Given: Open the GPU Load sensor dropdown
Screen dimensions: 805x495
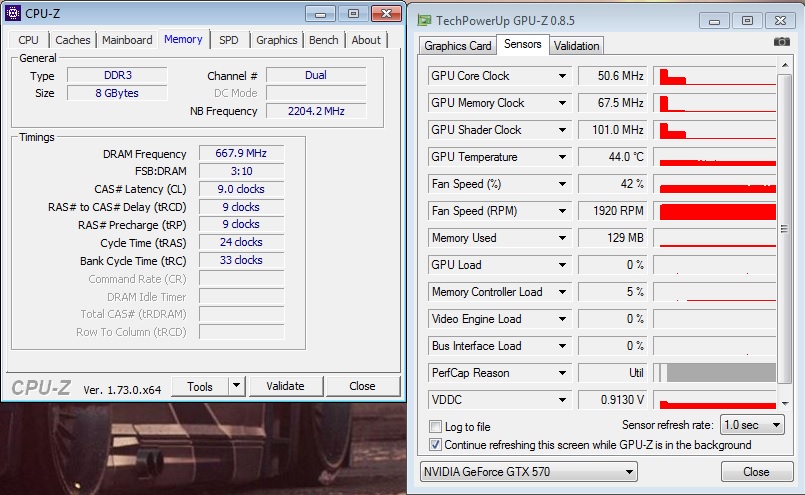Looking at the screenshot, I should coord(563,265).
